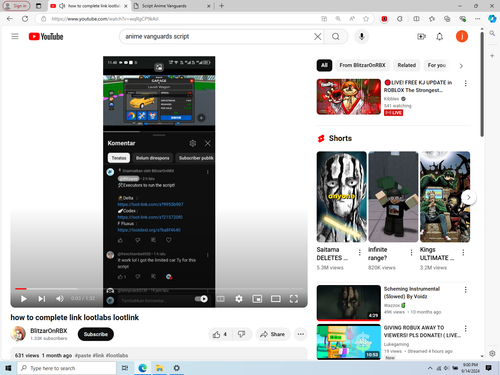Open more actions below video
500x375 pixels.
301,334
